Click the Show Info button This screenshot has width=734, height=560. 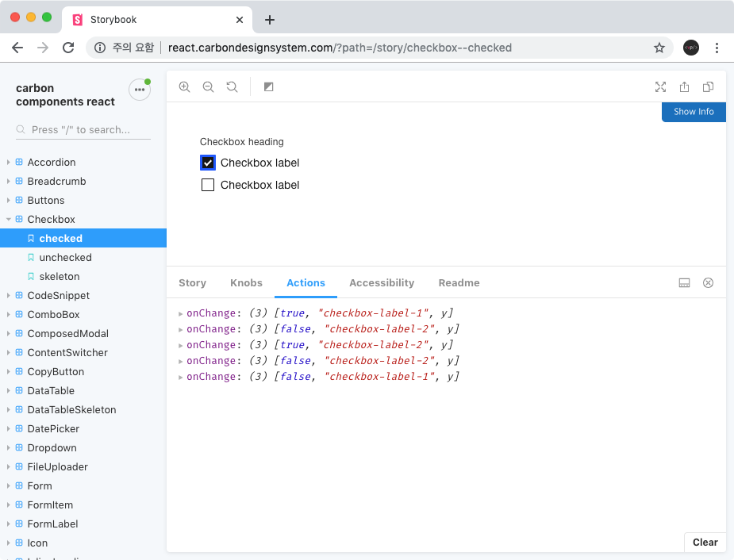click(x=694, y=112)
